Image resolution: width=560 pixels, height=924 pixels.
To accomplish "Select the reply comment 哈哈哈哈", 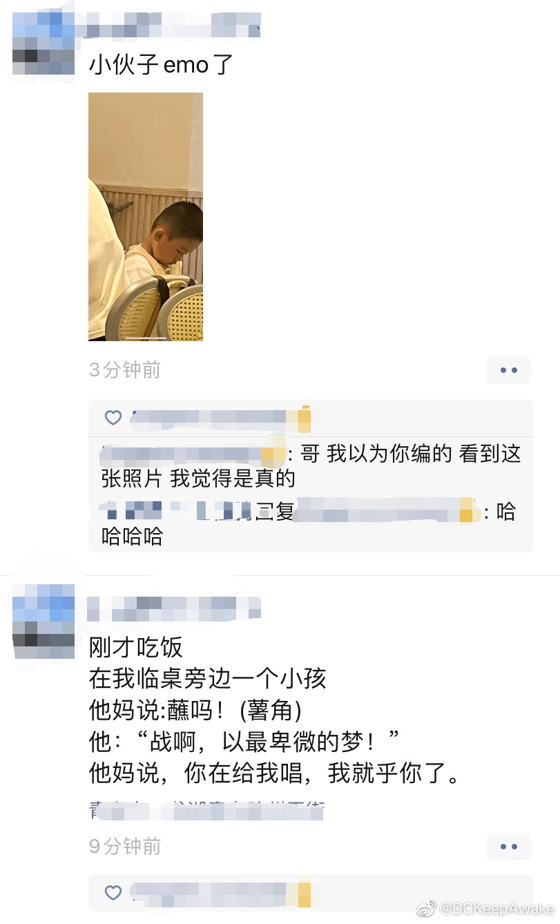I will (x=311, y=524).
